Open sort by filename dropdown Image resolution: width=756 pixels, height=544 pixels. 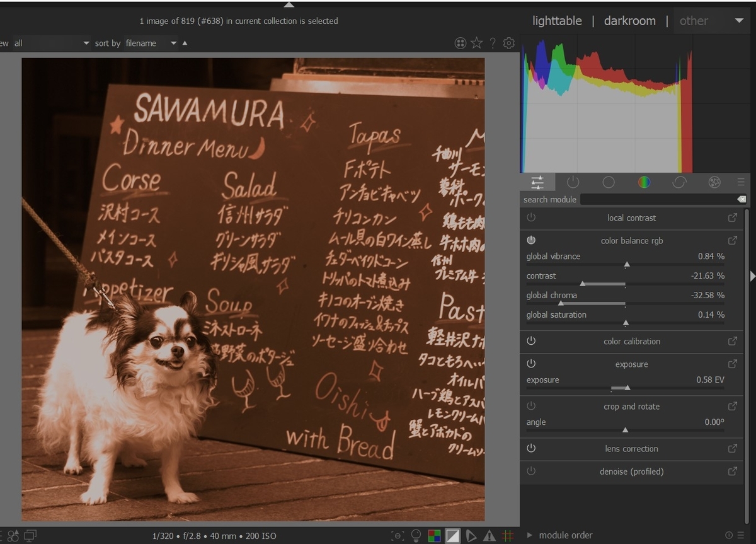[x=151, y=43]
